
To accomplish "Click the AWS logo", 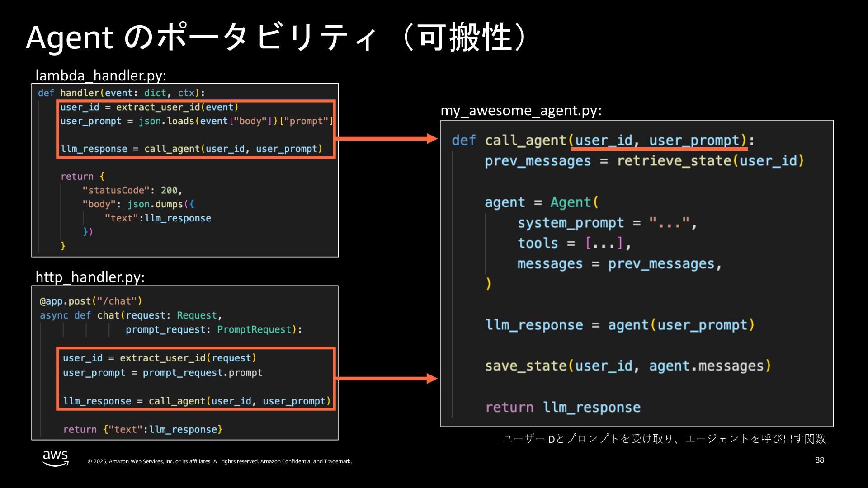I will (55, 458).
